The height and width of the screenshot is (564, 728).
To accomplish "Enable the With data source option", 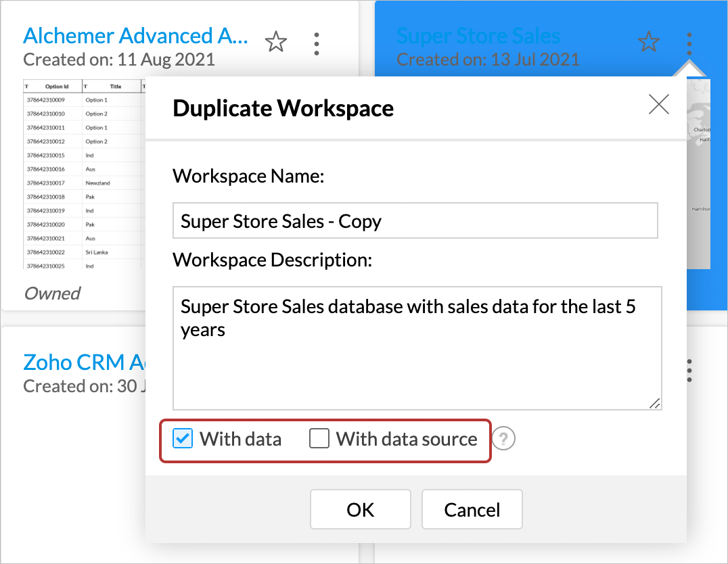I will (x=319, y=438).
